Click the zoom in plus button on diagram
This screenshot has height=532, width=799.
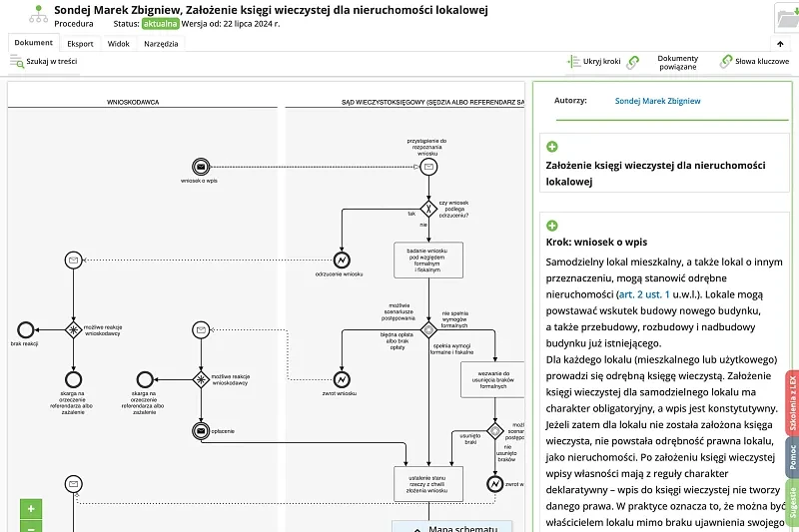31,509
